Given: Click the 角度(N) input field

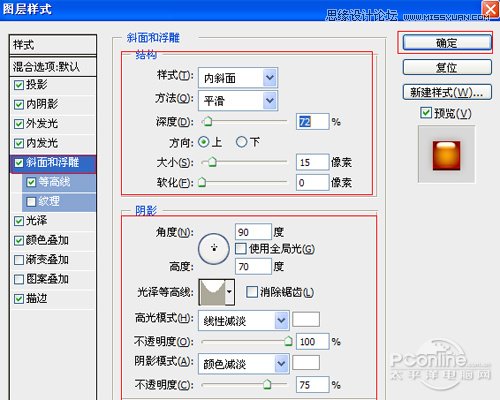Looking at the screenshot, I should coord(253,232).
